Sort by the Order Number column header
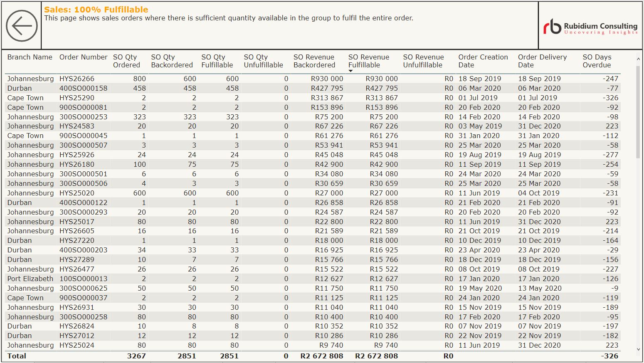 click(83, 57)
